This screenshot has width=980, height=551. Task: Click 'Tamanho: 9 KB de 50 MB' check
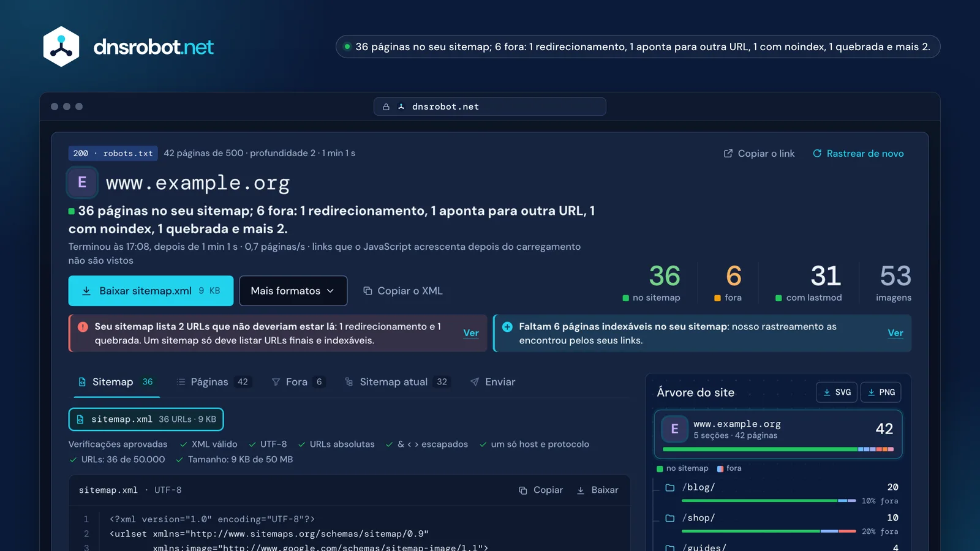point(235,460)
